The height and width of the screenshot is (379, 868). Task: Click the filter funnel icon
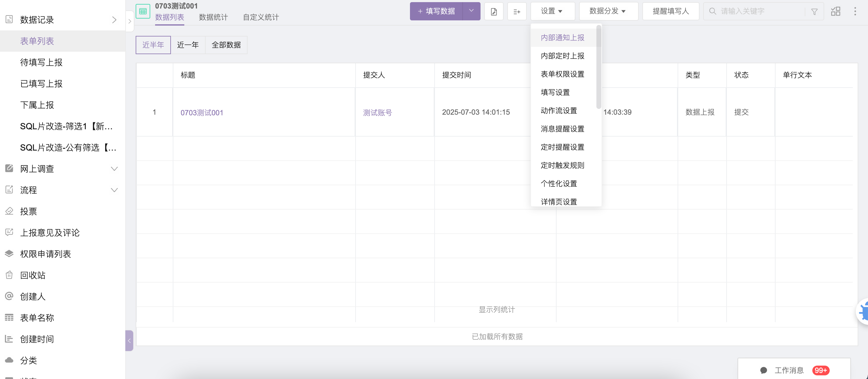814,12
